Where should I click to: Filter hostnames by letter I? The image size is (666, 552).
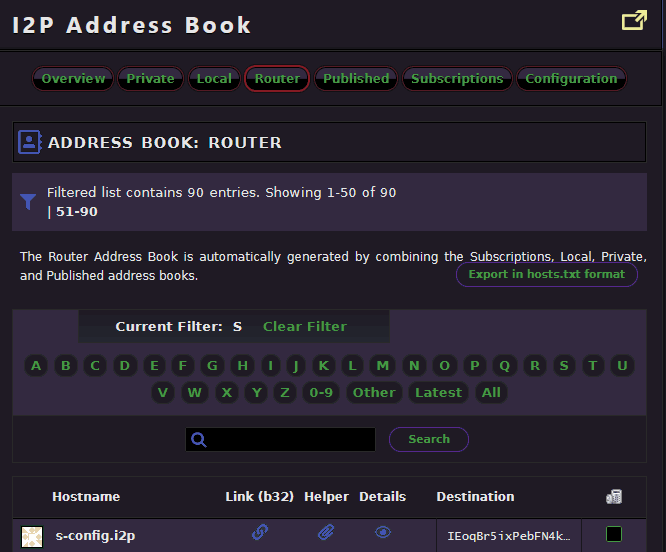(x=271, y=366)
